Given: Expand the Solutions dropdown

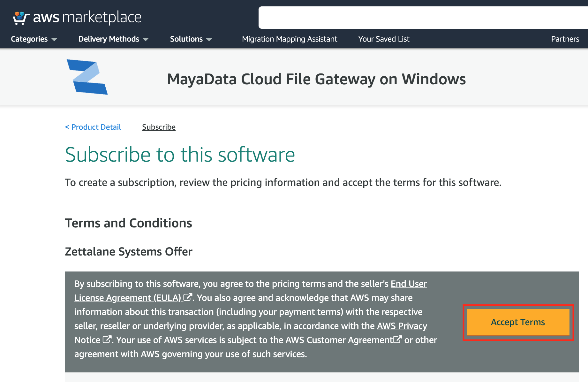Looking at the screenshot, I should click(191, 39).
